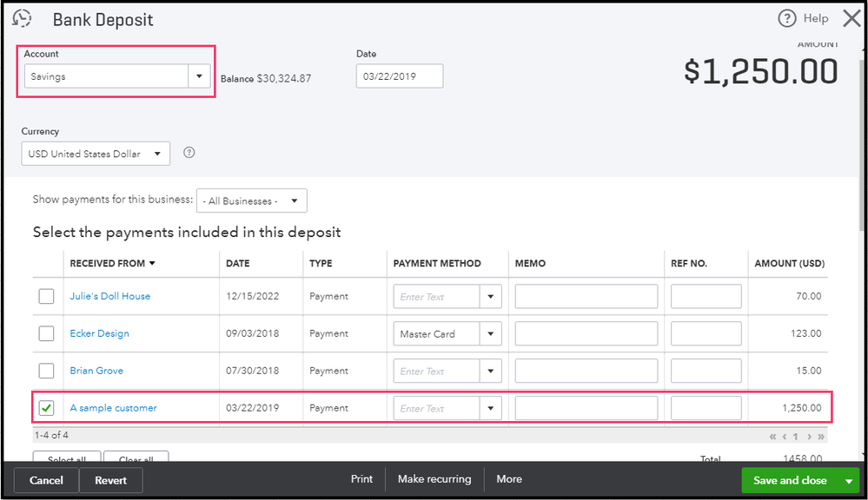
Task: Uncheck the A sample customer payment
Action: (47, 408)
